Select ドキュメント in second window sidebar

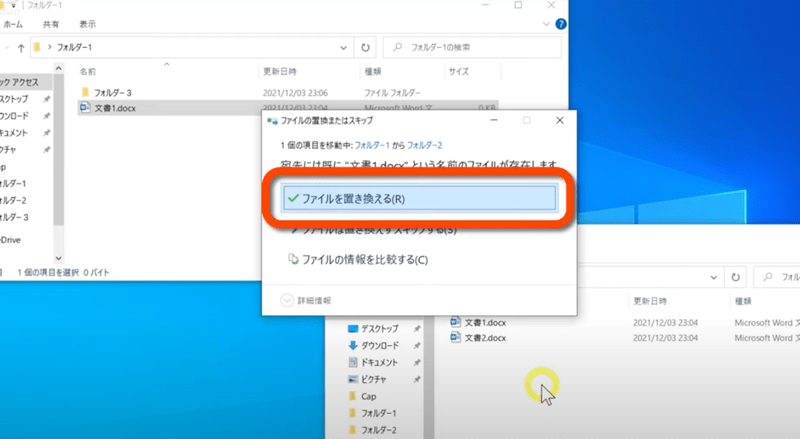[x=379, y=362]
